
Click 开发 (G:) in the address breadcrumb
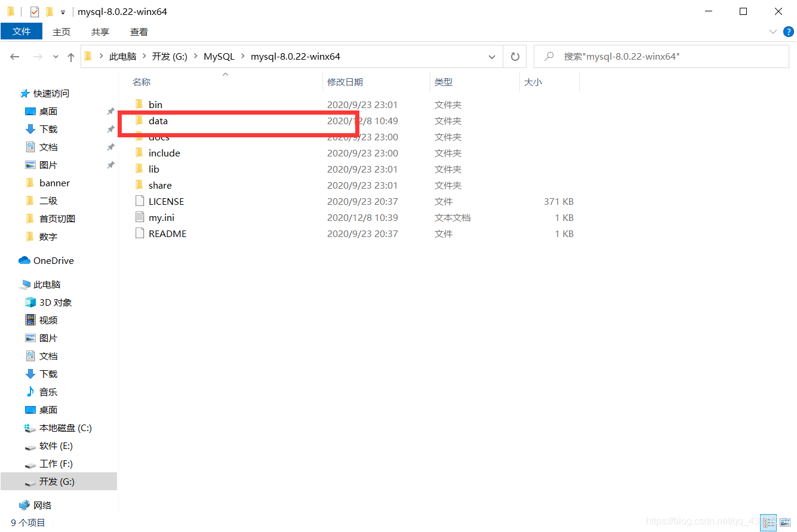[170, 57]
